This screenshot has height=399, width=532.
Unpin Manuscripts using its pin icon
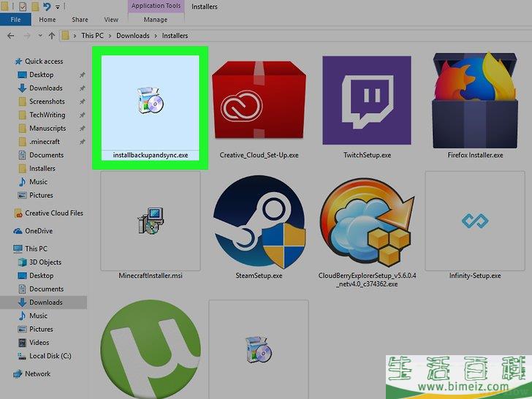tap(82, 129)
